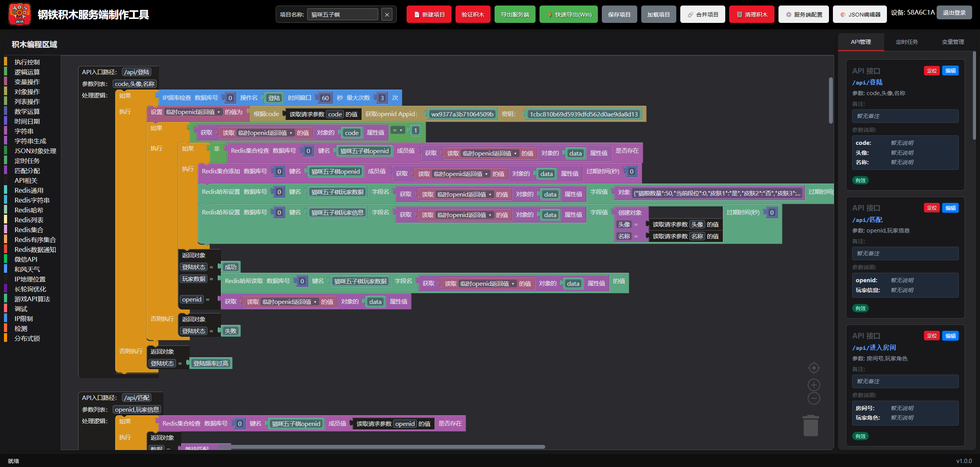Click the zoom out minus icon
The width and height of the screenshot is (980, 467).
click(x=814, y=398)
